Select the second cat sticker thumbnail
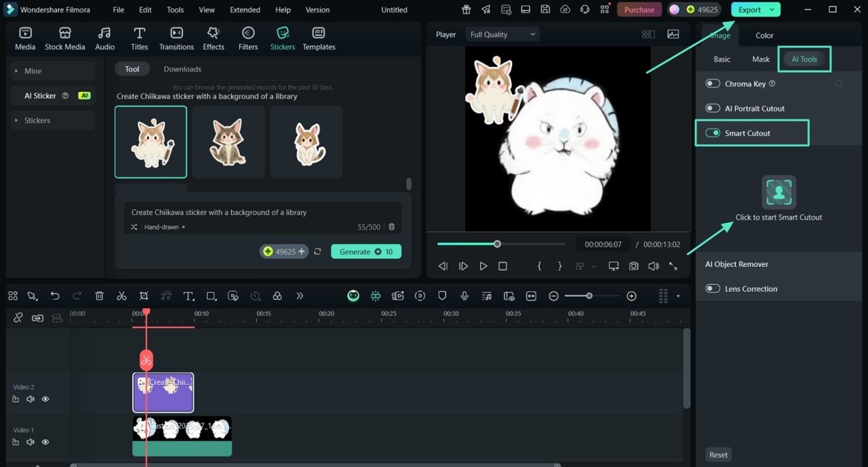Screen dimensions: 868x467 pos(228,142)
